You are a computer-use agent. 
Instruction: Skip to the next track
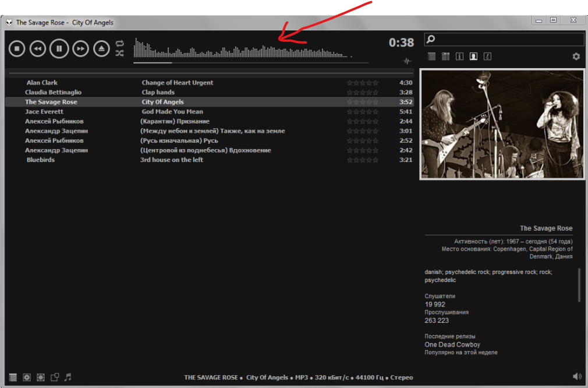point(80,48)
